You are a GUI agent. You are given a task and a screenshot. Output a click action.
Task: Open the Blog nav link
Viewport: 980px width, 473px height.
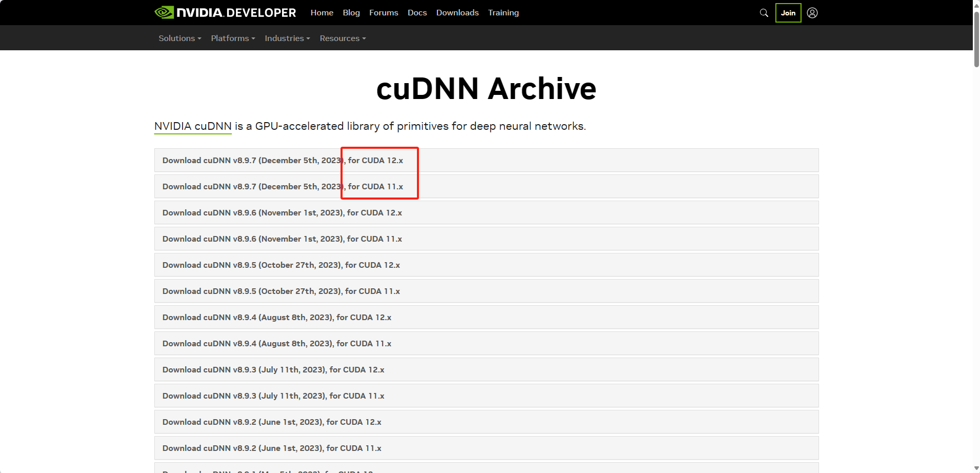click(351, 12)
